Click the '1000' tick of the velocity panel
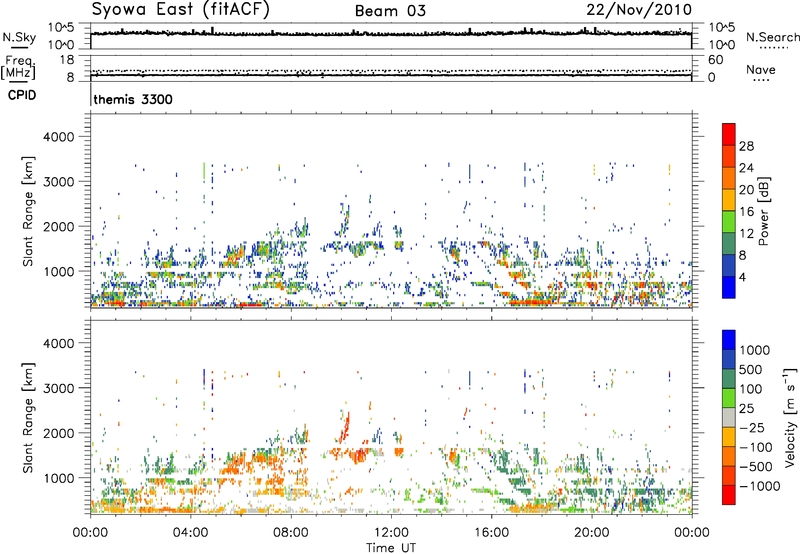Screen dimensions: 800x554 (x=59, y=478)
